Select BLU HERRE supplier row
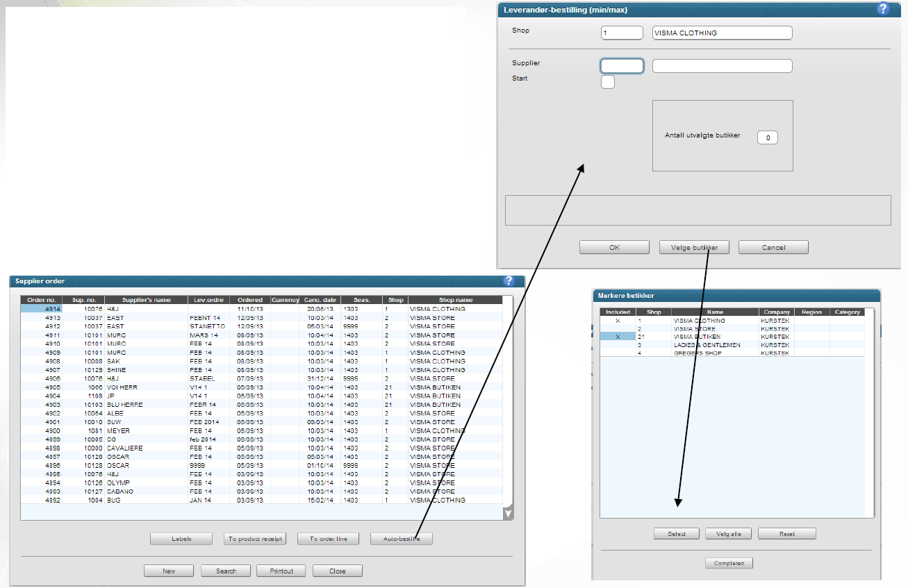Image resolution: width=908 pixels, height=588 pixels. pyautogui.click(x=261, y=404)
